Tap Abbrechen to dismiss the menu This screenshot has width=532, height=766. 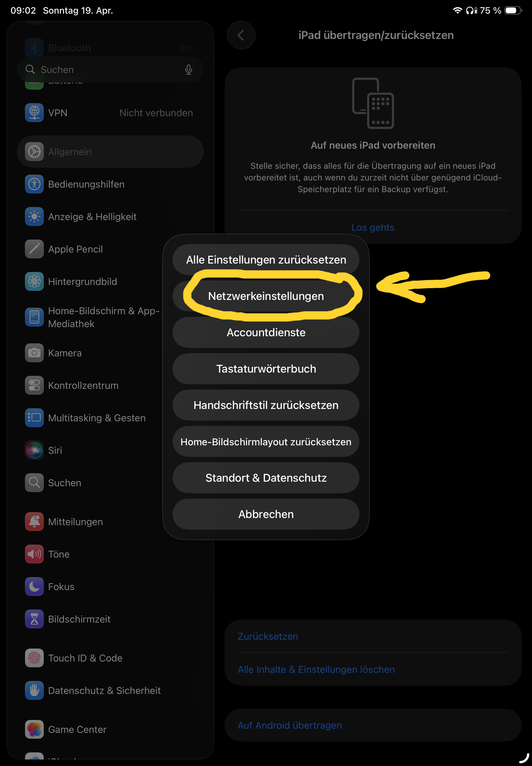pos(266,514)
